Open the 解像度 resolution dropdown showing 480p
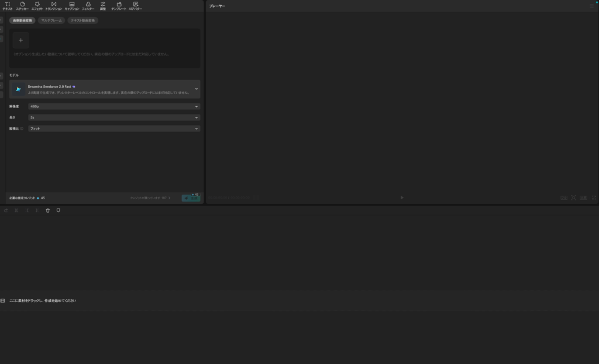Image resolution: width=599 pixels, height=364 pixels. [x=114, y=107]
